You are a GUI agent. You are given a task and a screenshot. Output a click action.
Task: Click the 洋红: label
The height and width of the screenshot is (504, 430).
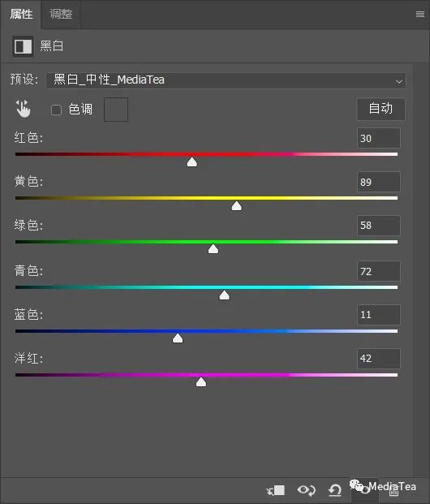(x=28, y=358)
